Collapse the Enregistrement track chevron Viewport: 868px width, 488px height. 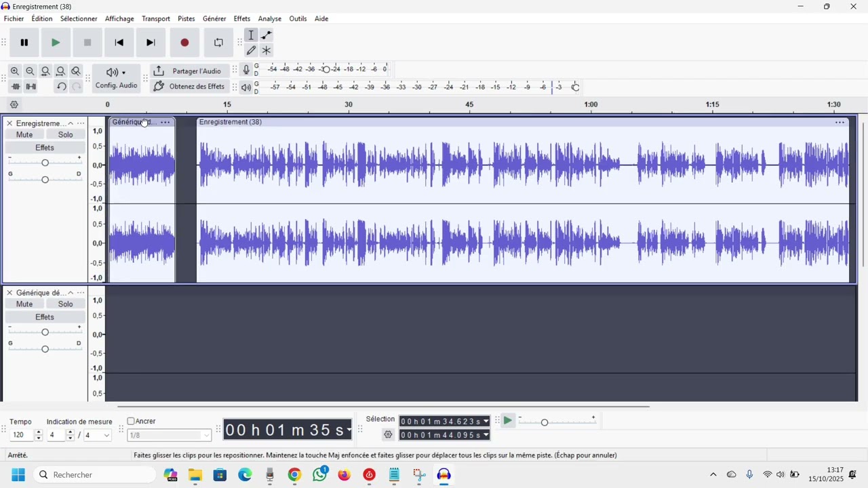(x=71, y=123)
